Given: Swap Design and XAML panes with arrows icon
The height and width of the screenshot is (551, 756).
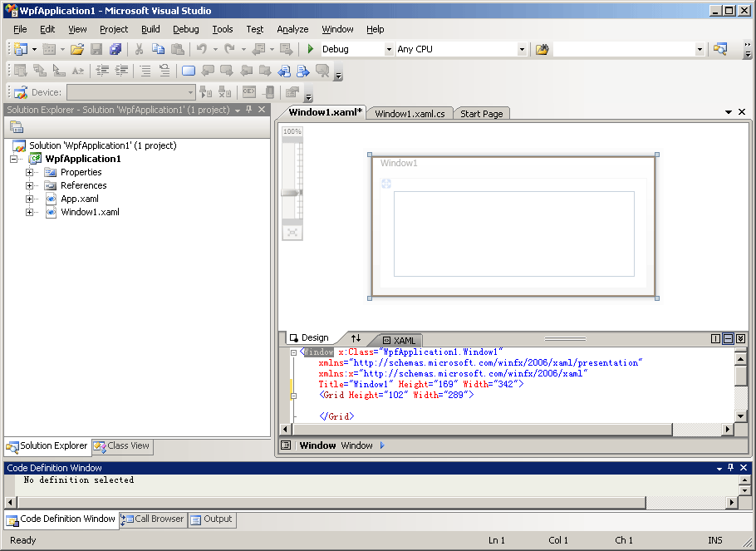Looking at the screenshot, I should pos(356,338).
